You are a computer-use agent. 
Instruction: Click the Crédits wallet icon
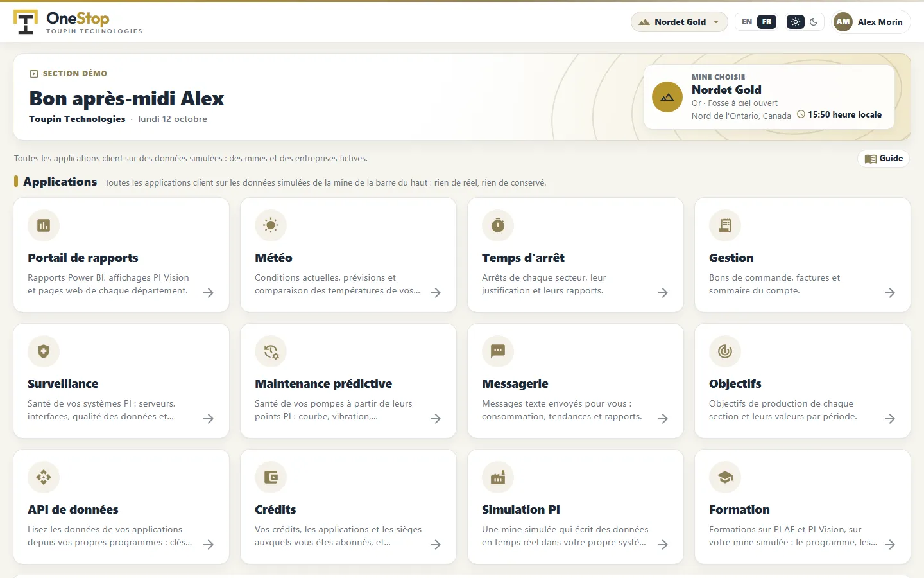point(271,477)
